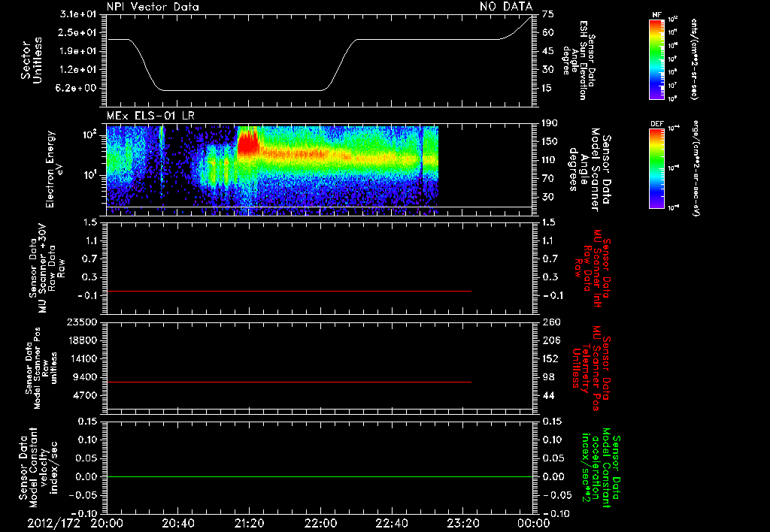Click the '21:20' time tick label

tap(249, 523)
